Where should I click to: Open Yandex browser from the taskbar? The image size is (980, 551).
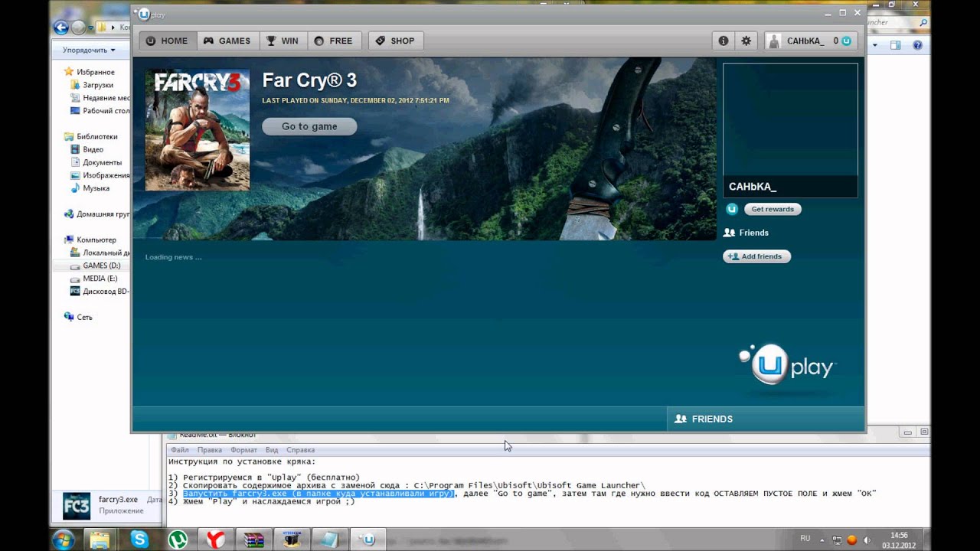215,540
